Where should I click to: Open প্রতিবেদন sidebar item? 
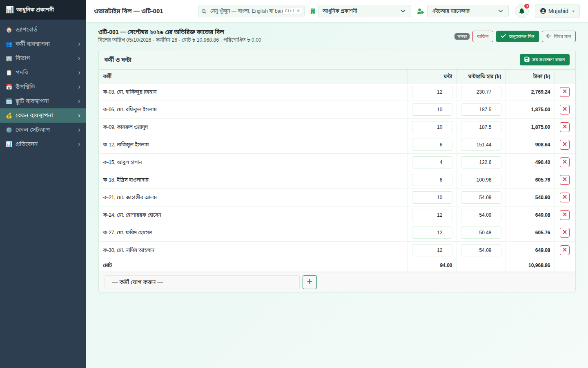tap(43, 144)
